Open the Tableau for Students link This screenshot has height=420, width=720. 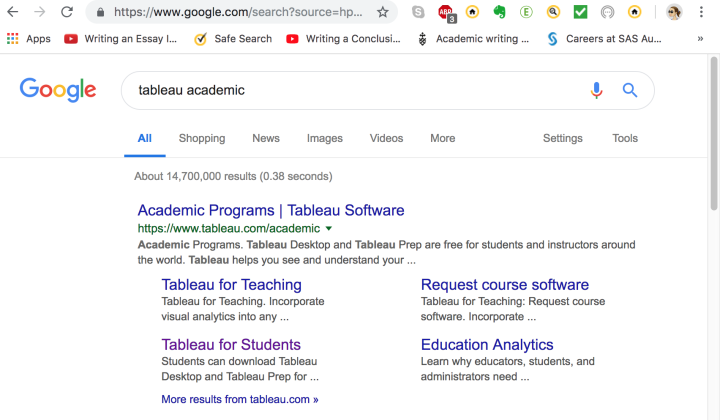point(231,345)
